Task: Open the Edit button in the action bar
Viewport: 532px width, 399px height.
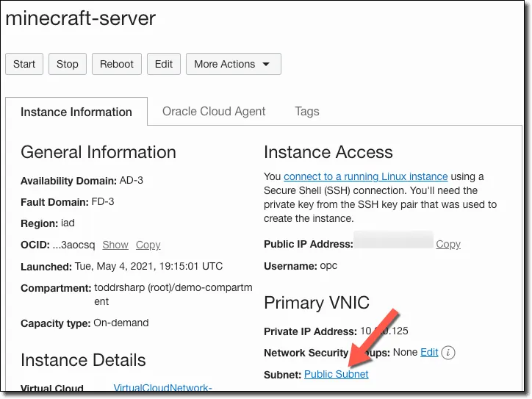Action: (x=164, y=64)
